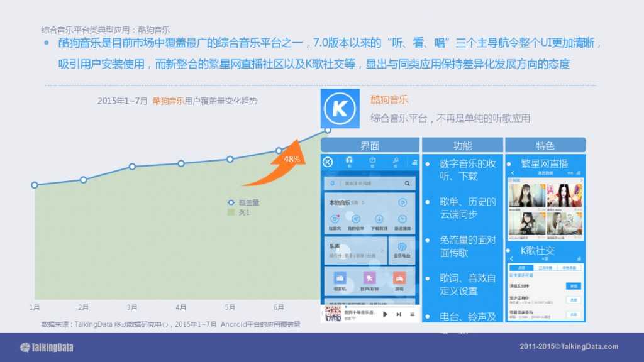Select the headphone (听) navigation icon

349,160
